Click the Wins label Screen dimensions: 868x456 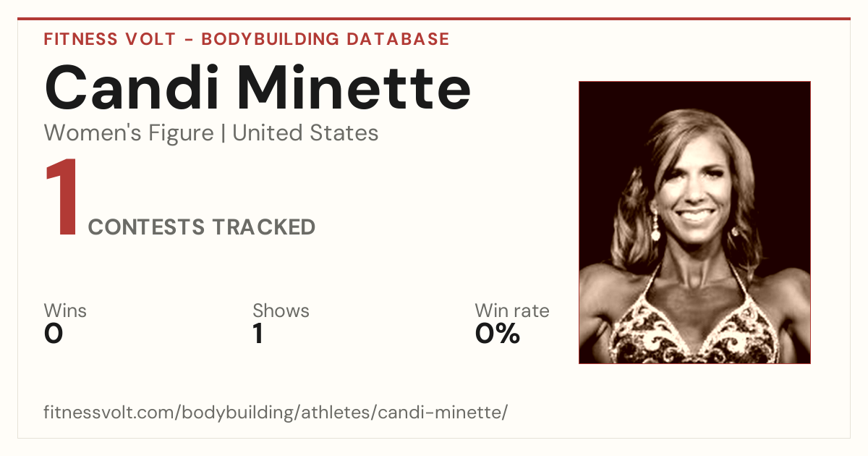65,311
